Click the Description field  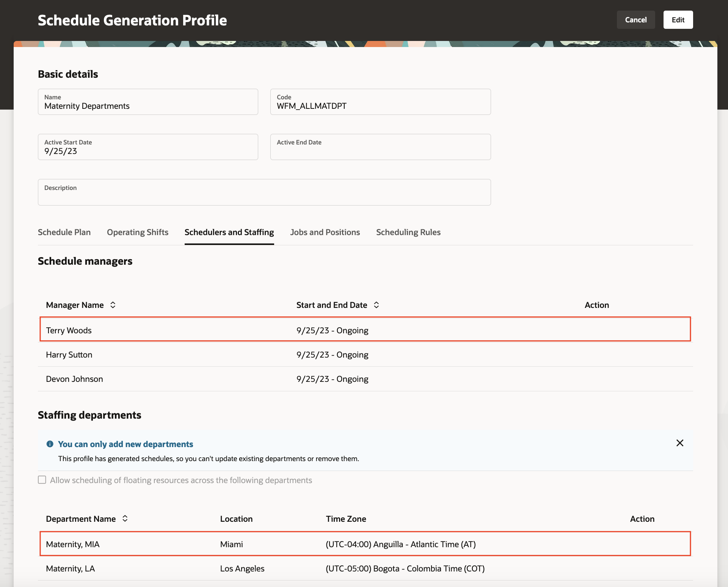264,193
